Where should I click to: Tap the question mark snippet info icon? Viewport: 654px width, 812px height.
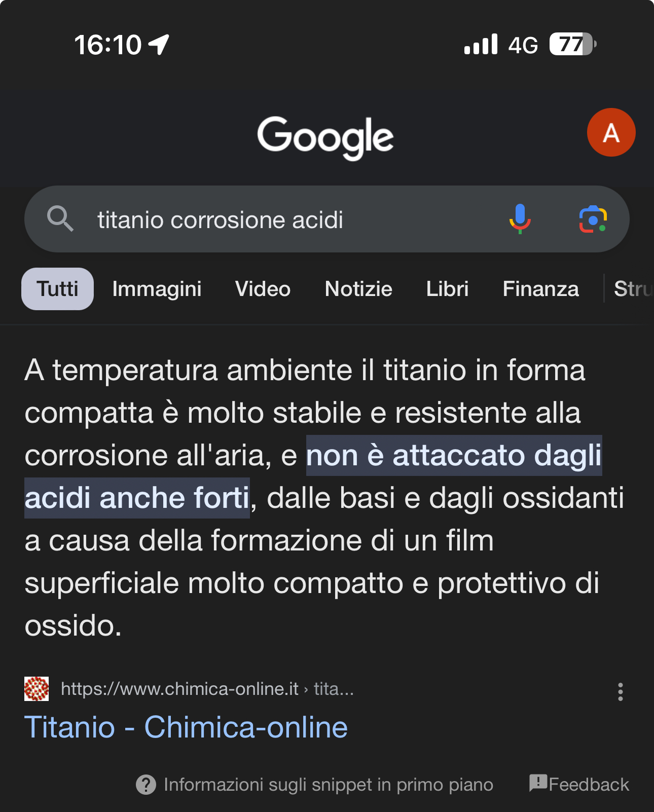(x=146, y=785)
